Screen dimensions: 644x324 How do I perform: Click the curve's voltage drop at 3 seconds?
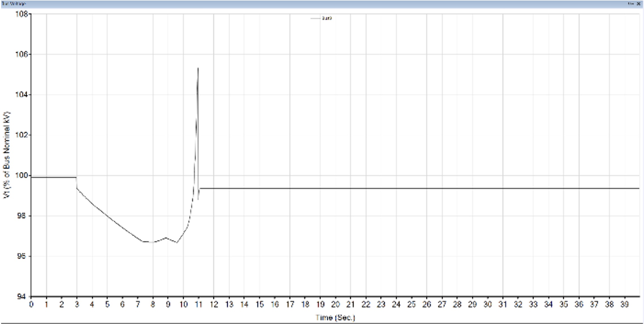click(77, 183)
